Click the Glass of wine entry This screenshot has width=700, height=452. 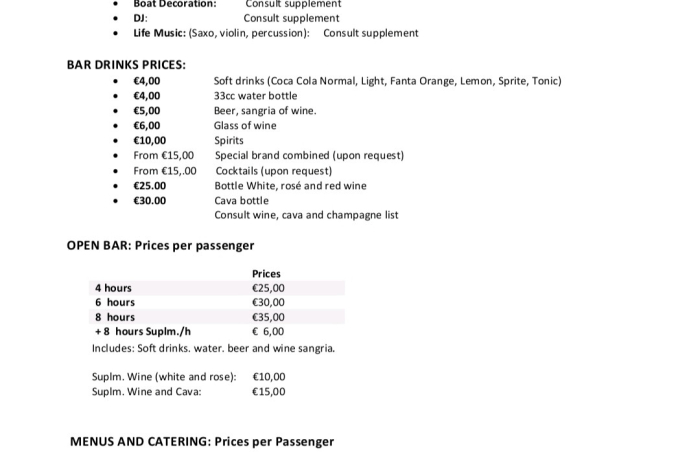(x=245, y=126)
